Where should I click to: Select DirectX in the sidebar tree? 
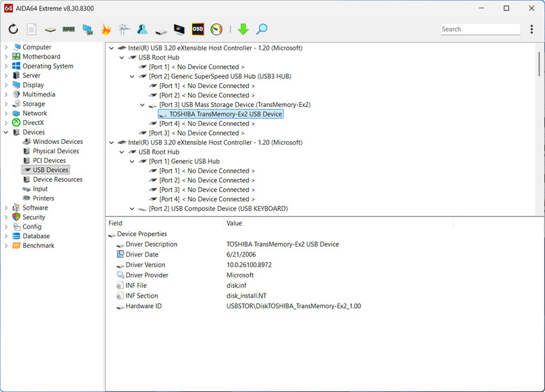pos(33,123)
